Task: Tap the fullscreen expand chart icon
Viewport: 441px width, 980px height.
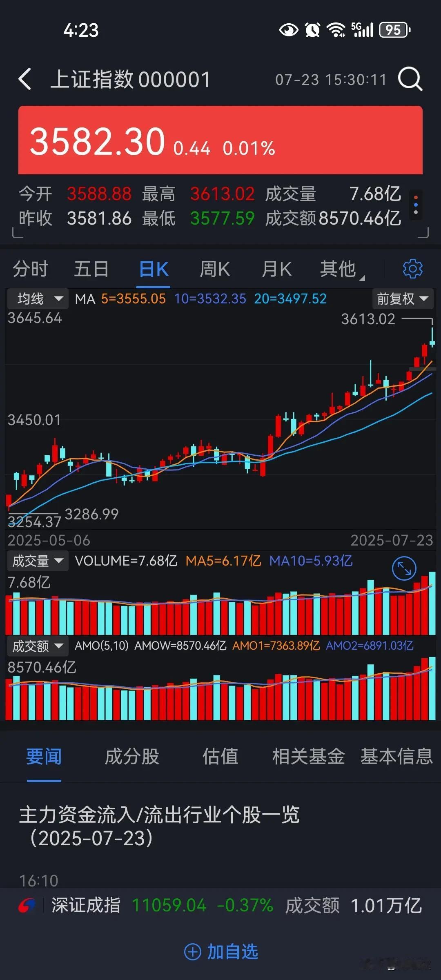Action: pos(404,568)
